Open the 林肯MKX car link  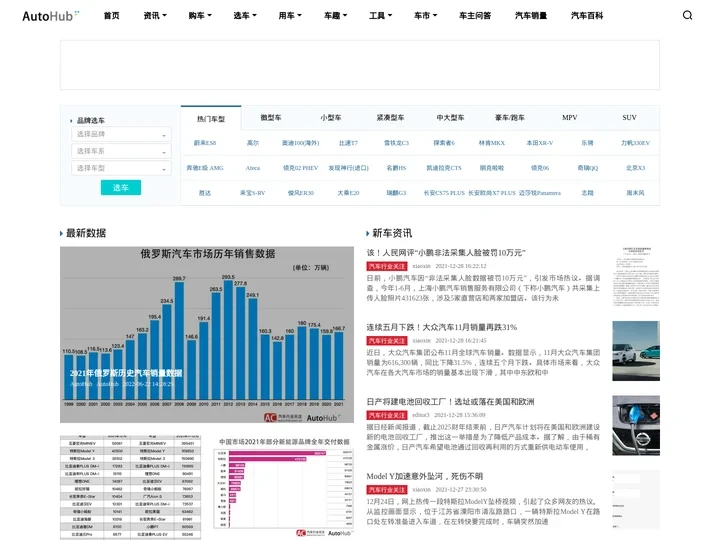(492, 143)
